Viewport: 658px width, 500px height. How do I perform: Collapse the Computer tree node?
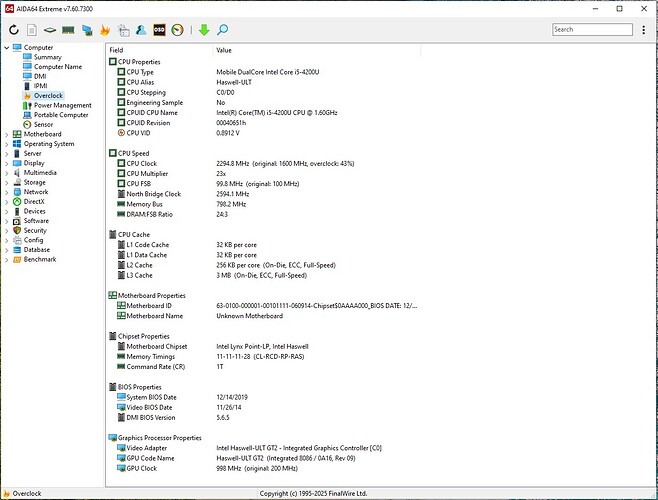click(x=6, y=48)
